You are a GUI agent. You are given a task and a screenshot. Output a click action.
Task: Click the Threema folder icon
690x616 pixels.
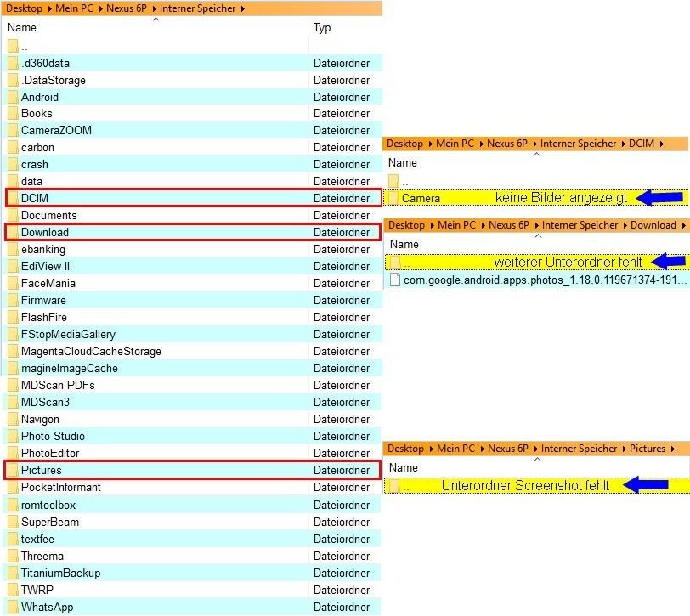pos(13,556)
